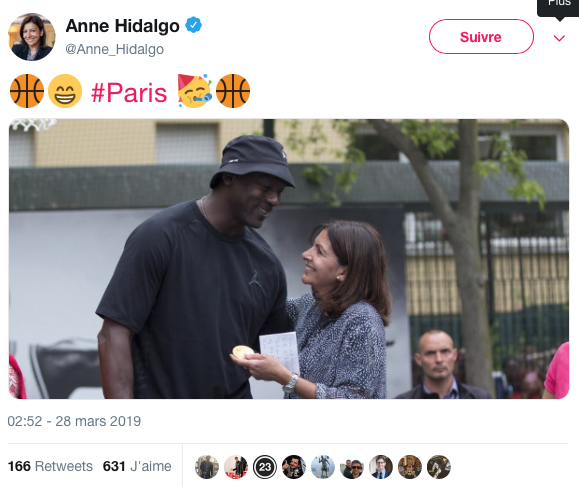The image size is (579, 487).
Task: Click the @Anne_Hidalgo handle
Action: pos(114,49)
